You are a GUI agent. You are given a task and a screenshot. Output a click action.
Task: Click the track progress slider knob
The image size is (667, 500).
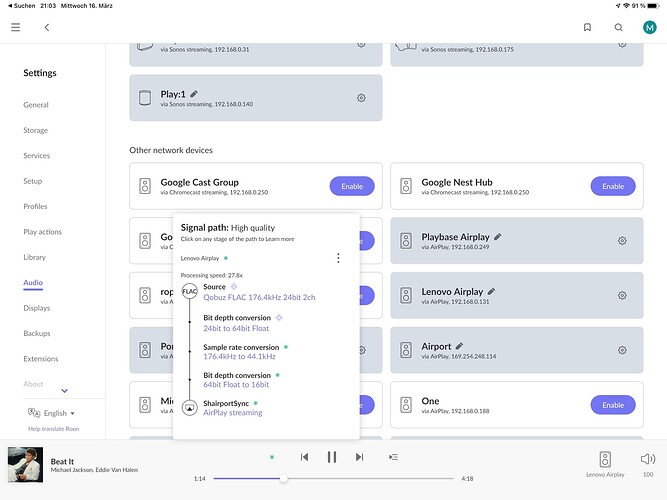[x=284, y=479]
